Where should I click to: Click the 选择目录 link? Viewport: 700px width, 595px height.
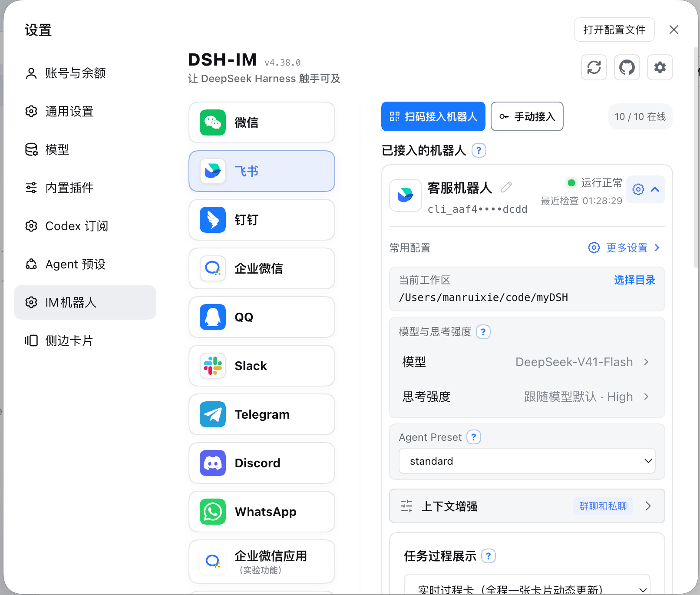coord(634,280)
